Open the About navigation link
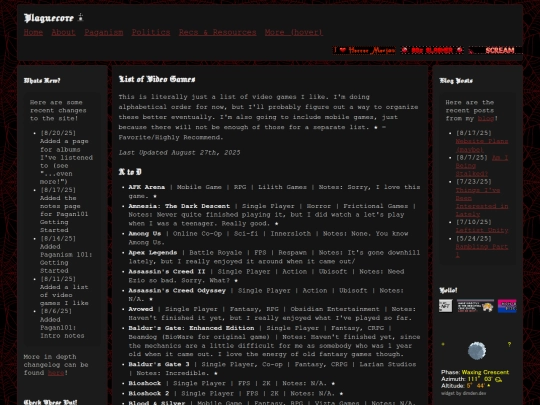This screenshot has width=540, height=405. pos(63,32)
